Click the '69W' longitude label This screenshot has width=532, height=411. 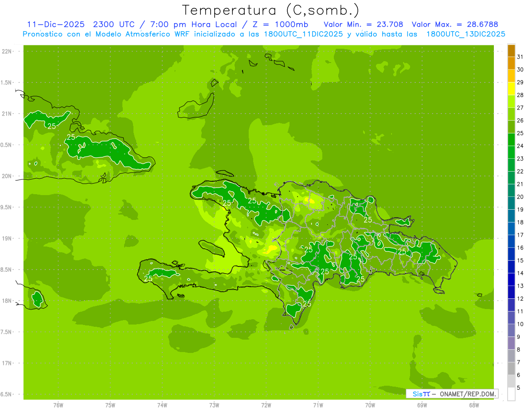[x=422, y=405]
